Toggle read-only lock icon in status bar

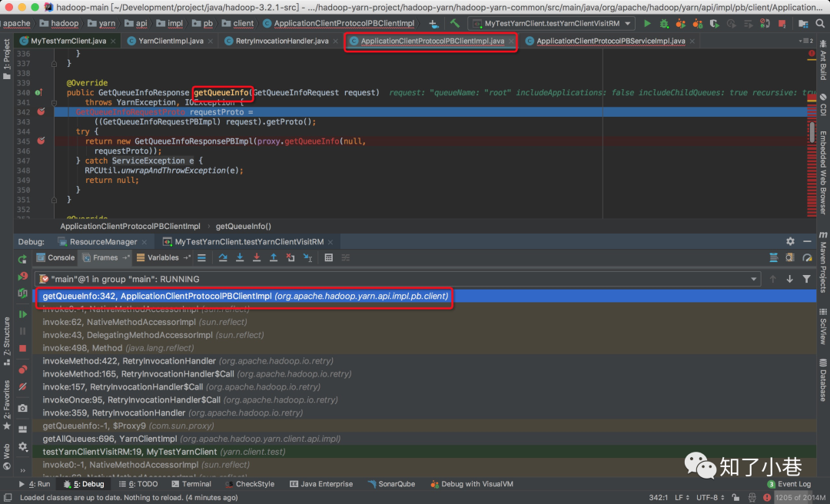coord(735,498)
